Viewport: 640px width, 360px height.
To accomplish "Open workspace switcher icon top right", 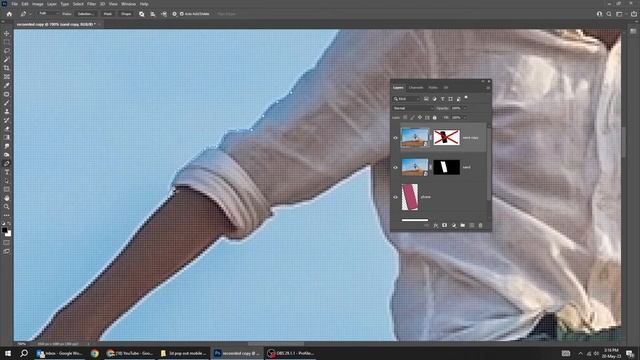I will [620, 14].
